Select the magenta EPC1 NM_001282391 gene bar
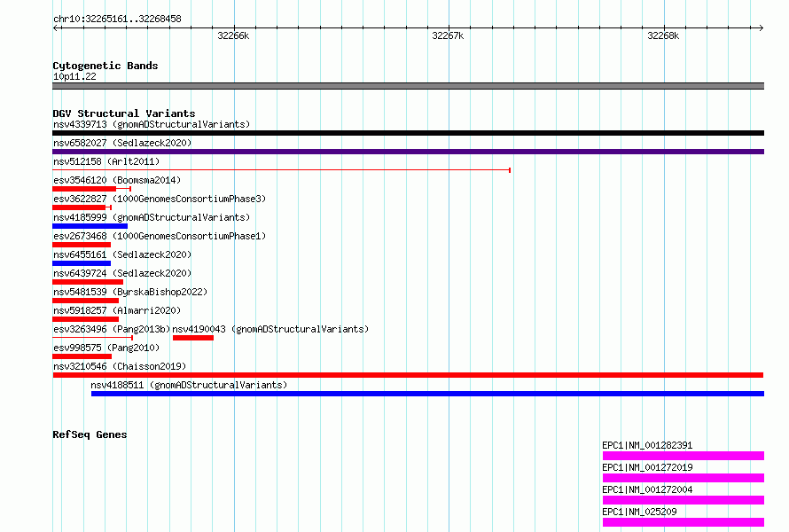This screenshot has height=532, width=789. 684,456
